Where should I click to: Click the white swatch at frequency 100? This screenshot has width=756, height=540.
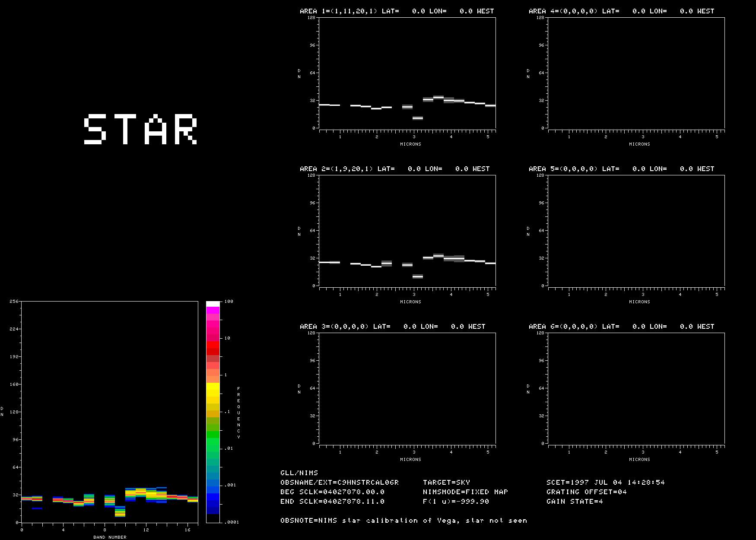[x=213, y=304]
